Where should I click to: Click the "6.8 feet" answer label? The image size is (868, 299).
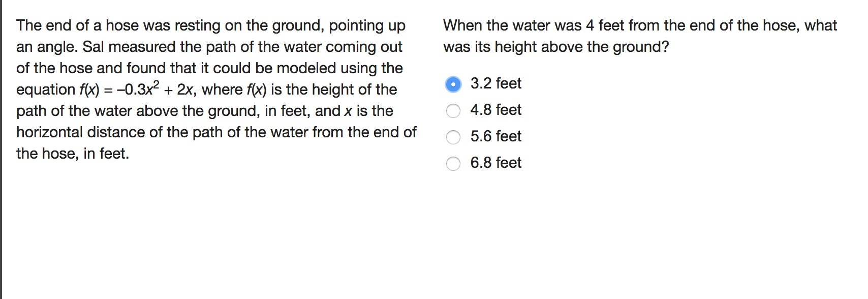pos(495,163)
